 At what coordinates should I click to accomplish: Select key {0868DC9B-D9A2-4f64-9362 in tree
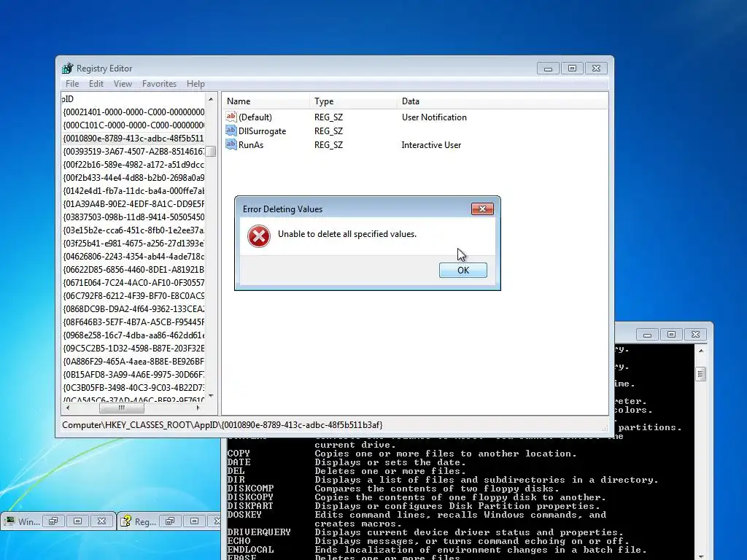click(x=133, y=308)
